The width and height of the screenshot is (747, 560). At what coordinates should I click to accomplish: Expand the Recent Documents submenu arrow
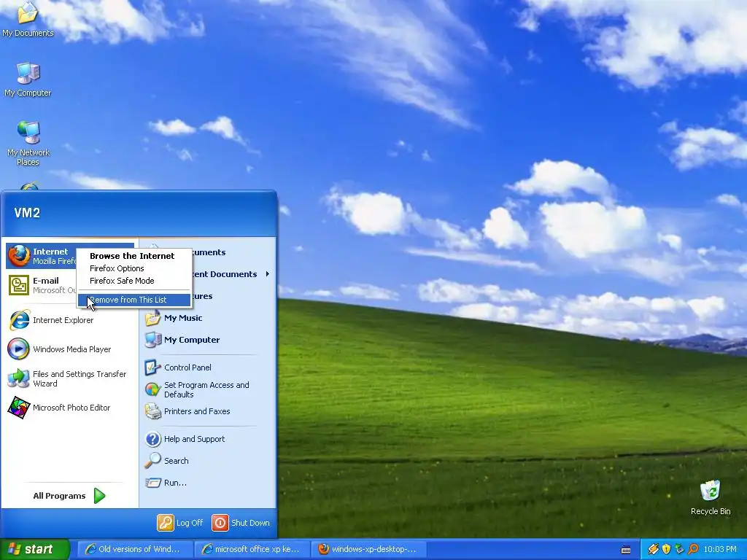click(268, 274)
